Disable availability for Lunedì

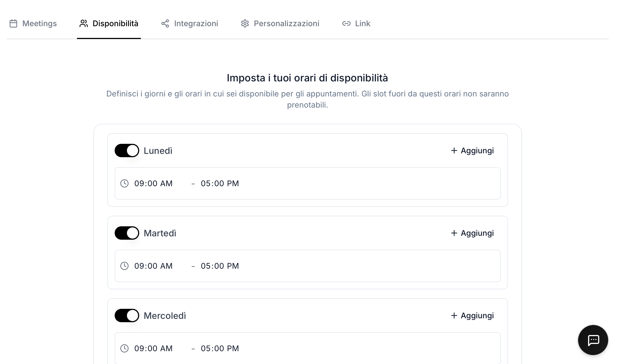tap(127, 150)
